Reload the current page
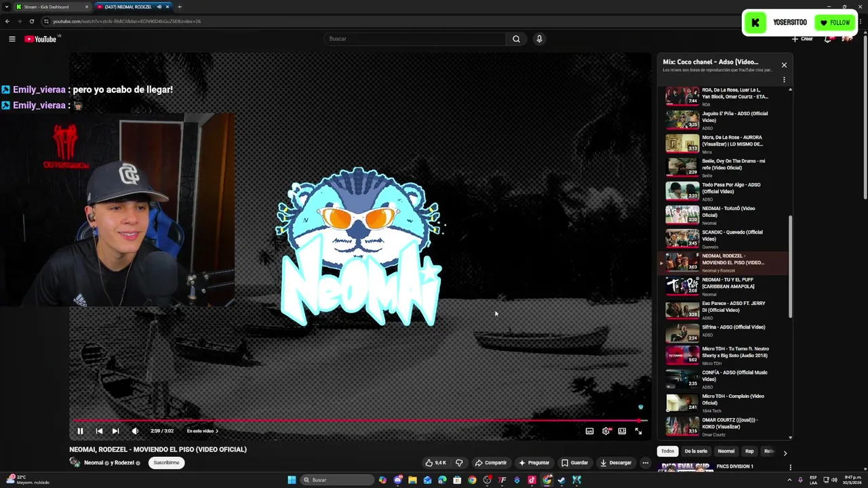868x488 pixels. tap(31, 21)
